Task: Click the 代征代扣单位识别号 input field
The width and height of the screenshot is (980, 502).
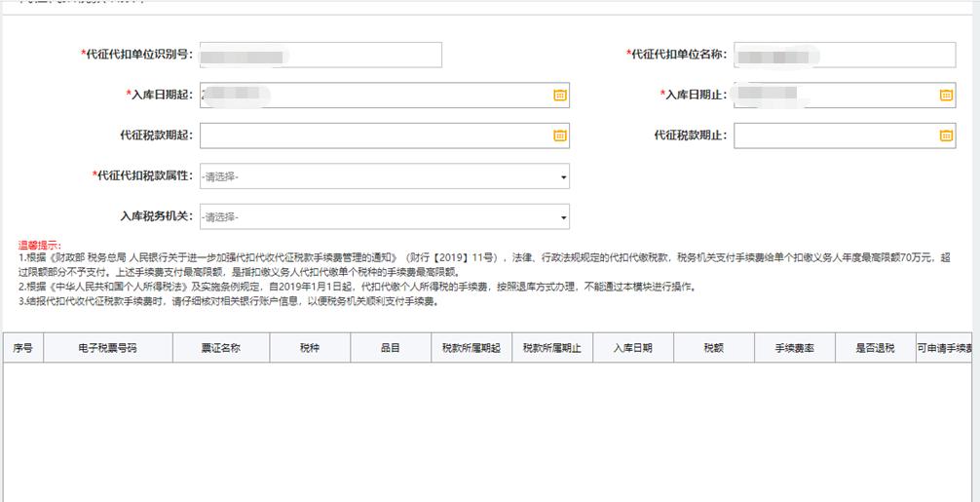Action: [320, 56]
